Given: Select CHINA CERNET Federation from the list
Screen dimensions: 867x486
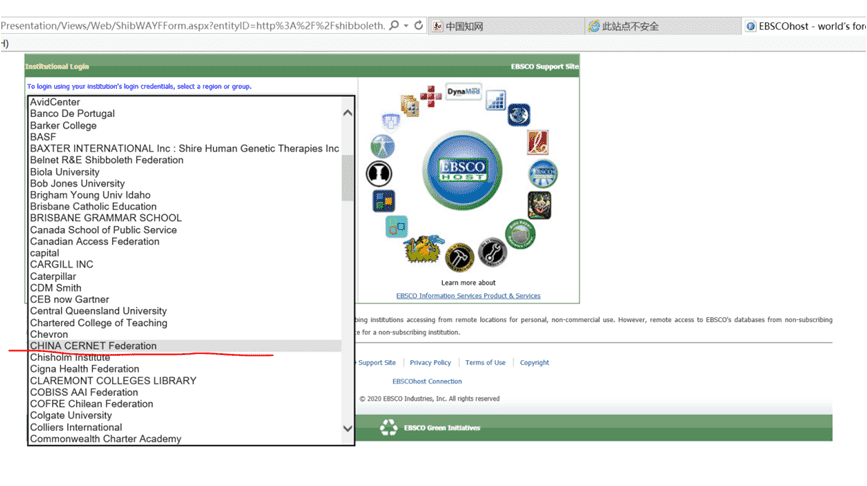Looking at the screenshot, I should 93,346.
